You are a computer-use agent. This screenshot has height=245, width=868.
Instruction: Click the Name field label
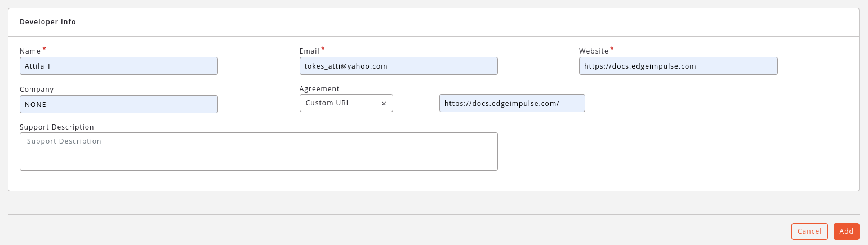30,51
